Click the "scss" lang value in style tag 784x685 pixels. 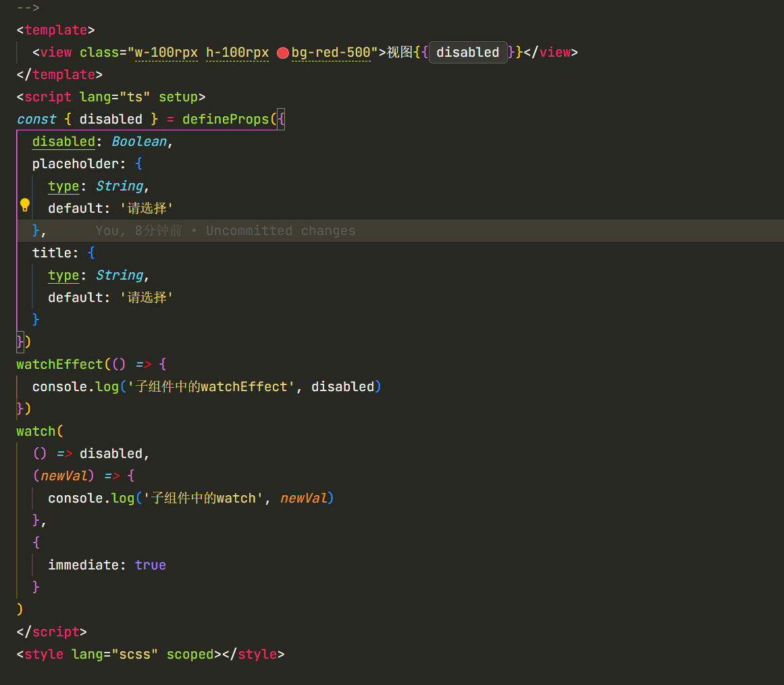coord(134,655)
